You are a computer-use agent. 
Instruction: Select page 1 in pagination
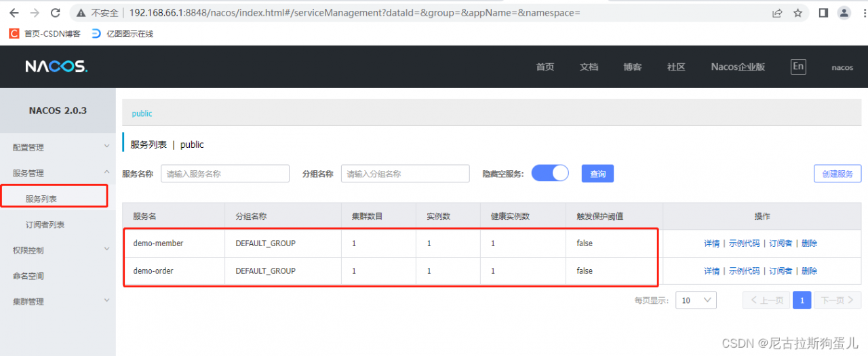pos(802,300)
